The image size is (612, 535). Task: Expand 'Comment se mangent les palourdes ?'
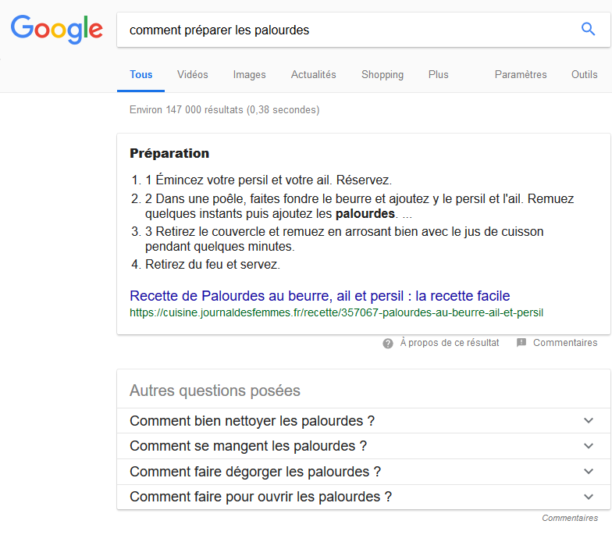(363, 446)
